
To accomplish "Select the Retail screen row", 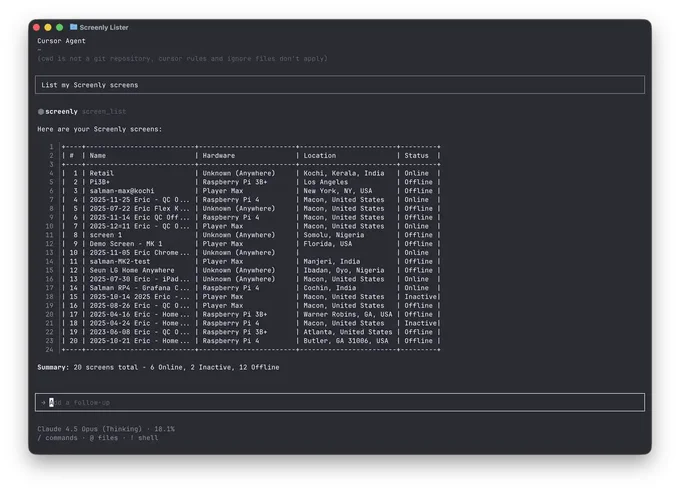I will [251, 173].
